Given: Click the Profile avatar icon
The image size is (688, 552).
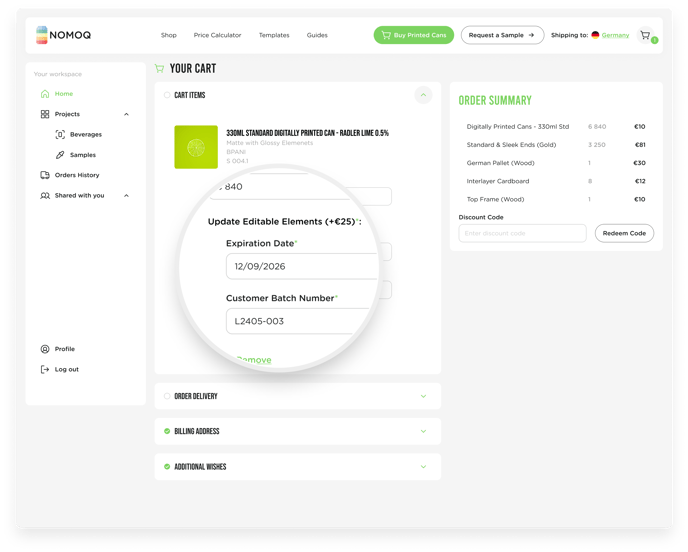Looking at the screenshot, I should pos(45,349).
